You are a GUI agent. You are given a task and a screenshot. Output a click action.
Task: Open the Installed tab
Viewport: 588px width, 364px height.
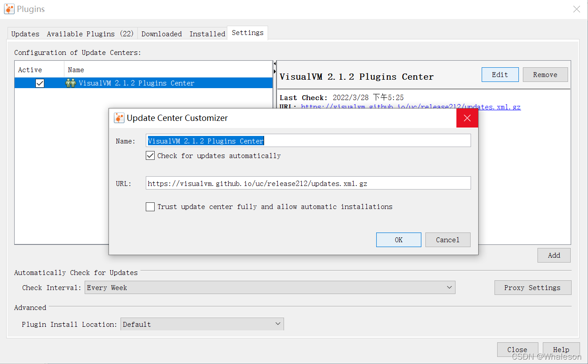click(x=207, y=34)
